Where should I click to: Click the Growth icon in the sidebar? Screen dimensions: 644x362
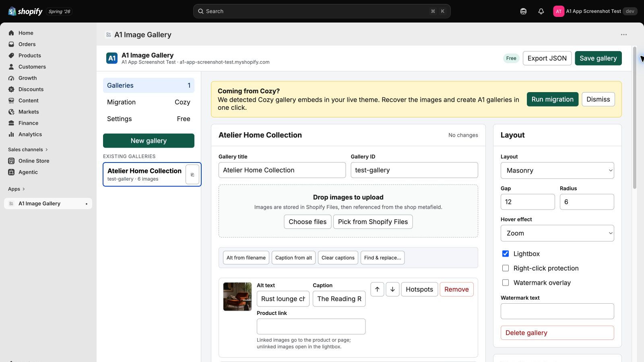11,78
